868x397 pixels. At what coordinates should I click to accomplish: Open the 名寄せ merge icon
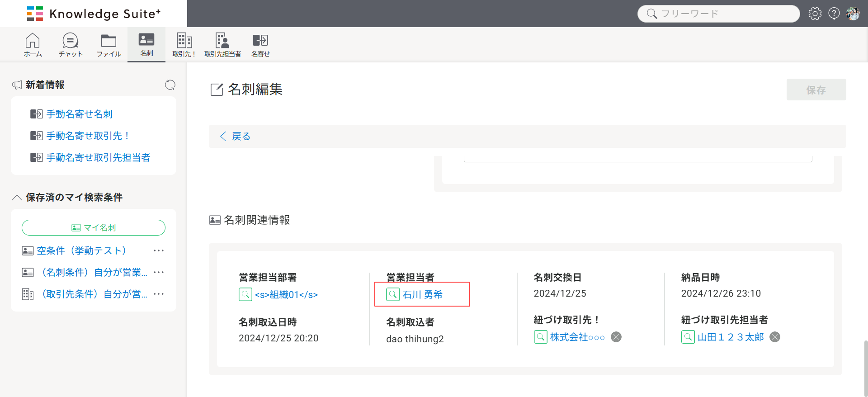pos(260,45)
